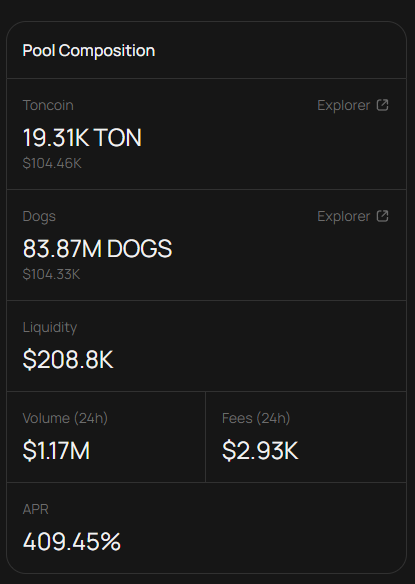Click the Liquidity label
415x584 pixels.
tap(50, 327)
